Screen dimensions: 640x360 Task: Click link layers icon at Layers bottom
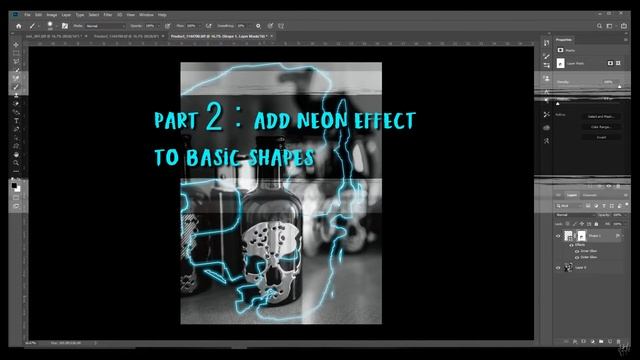click(566, 341)
